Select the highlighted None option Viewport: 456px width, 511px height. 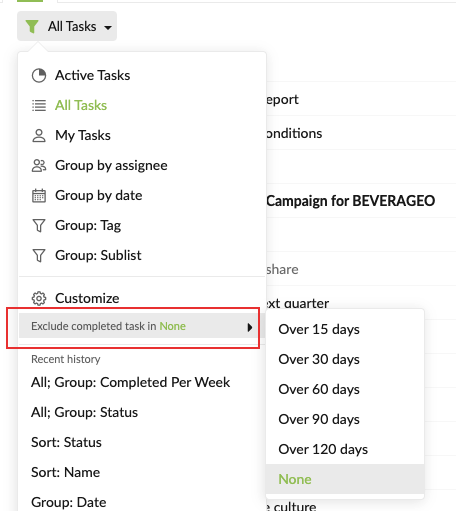pos(345,479)
